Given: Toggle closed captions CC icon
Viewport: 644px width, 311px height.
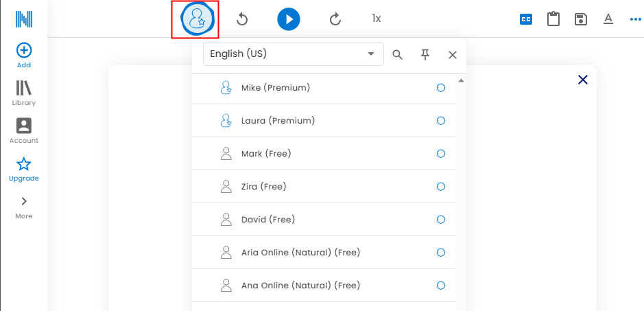Looking at the screenshot, I should click(x=526, y=19).
